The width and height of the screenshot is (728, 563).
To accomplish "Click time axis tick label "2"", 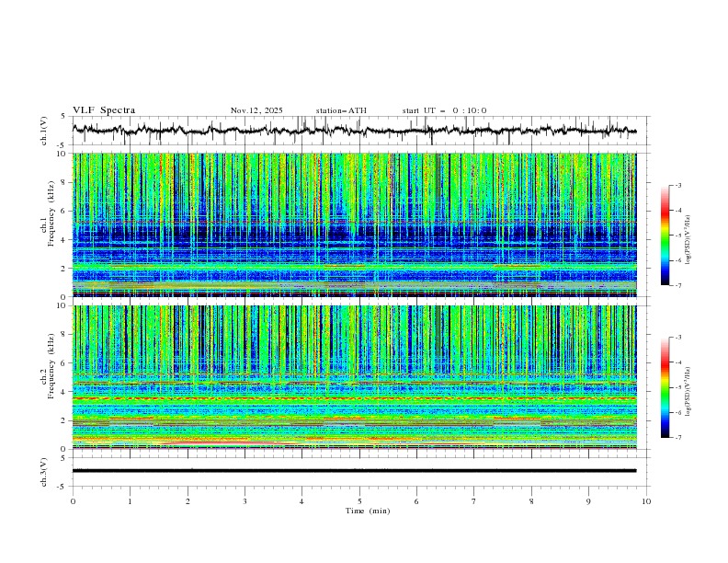I will click(x=188, y=501).
